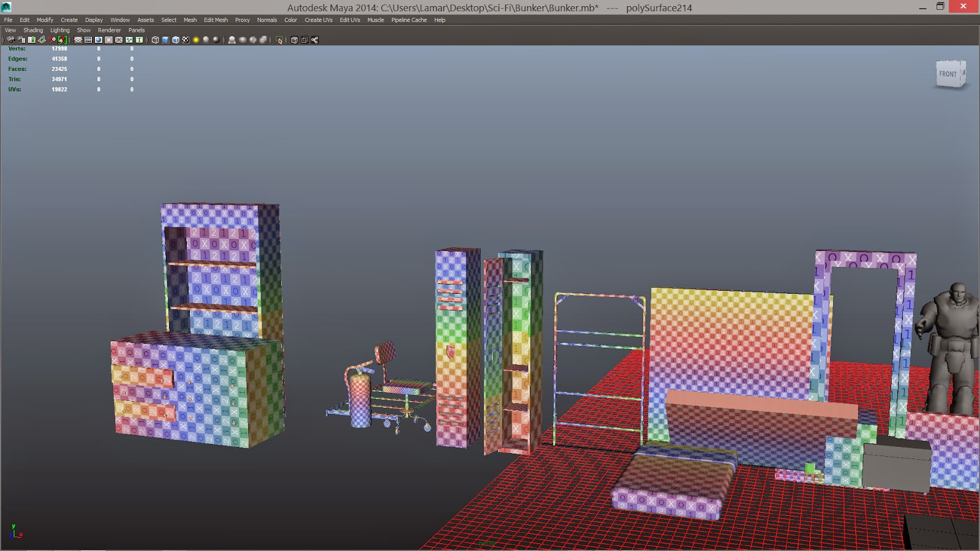
Task: Open the Display menu
Action: (x=94, y=20)
